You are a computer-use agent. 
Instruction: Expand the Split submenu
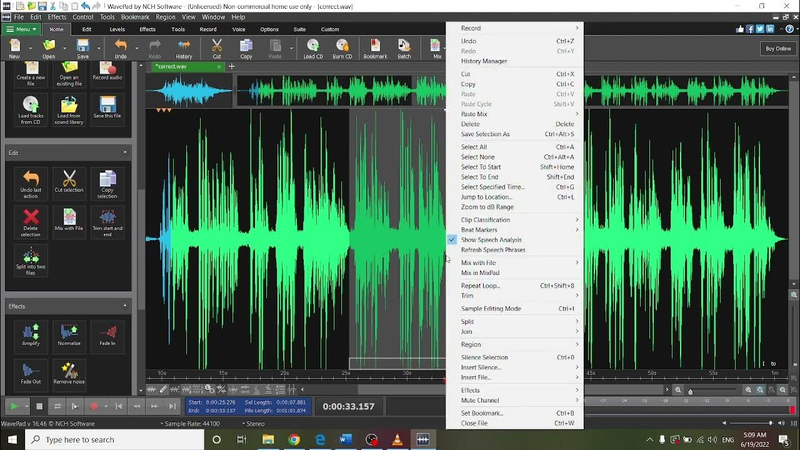pos(515,321)
